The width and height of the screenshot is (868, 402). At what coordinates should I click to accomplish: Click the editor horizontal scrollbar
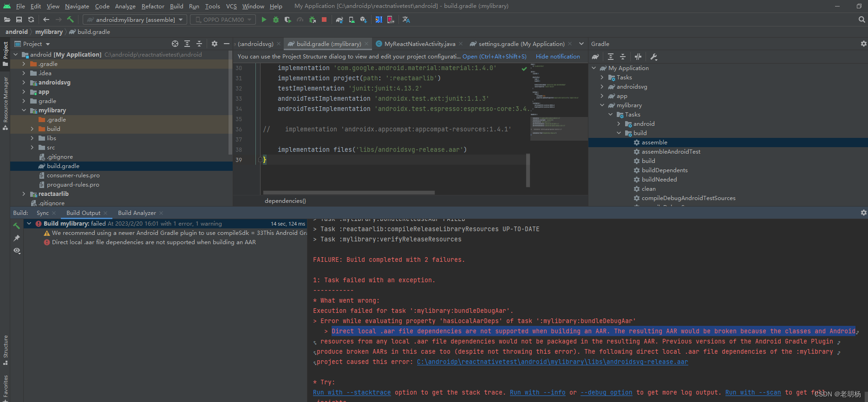[x=349, y=192]
